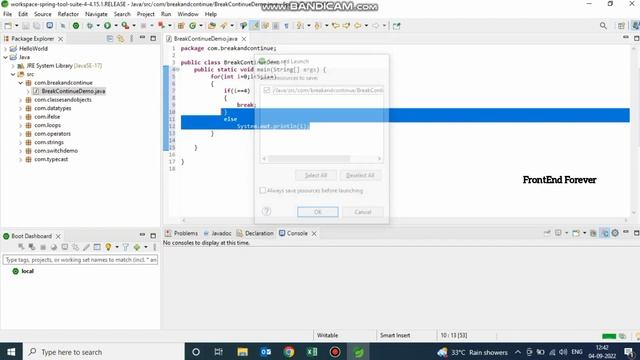Click the weather widget showing 33°C
640x360 pixels.
(472, 352)
